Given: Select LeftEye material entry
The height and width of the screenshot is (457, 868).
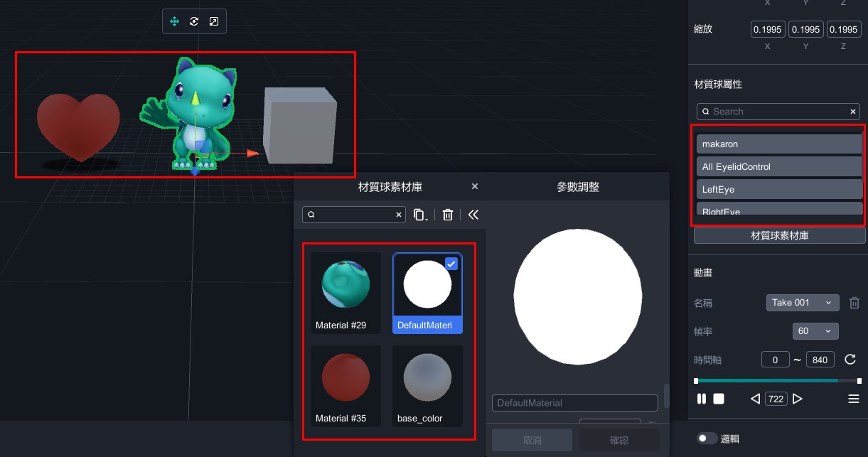Looking at the screenshot, I should click(x=778, y=190).
